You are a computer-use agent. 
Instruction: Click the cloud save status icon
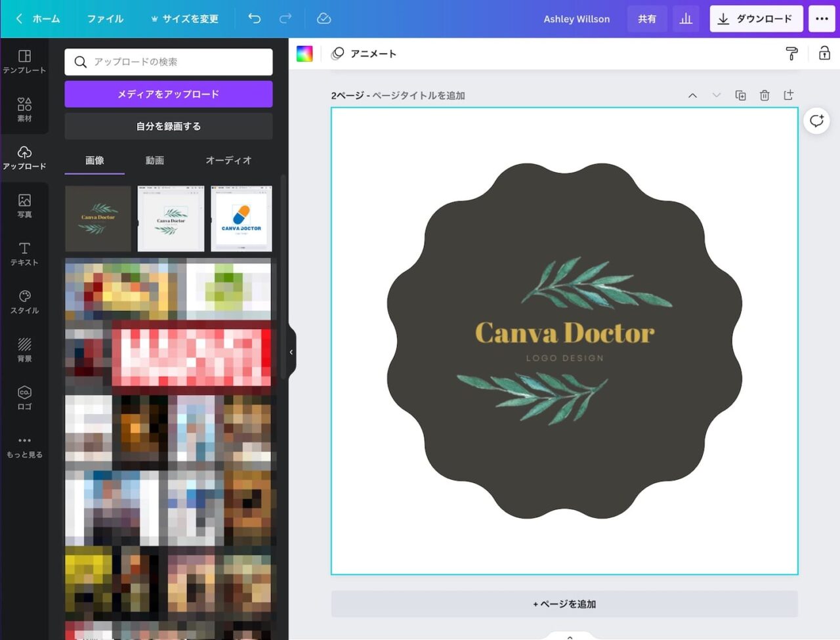coord(324,18)
